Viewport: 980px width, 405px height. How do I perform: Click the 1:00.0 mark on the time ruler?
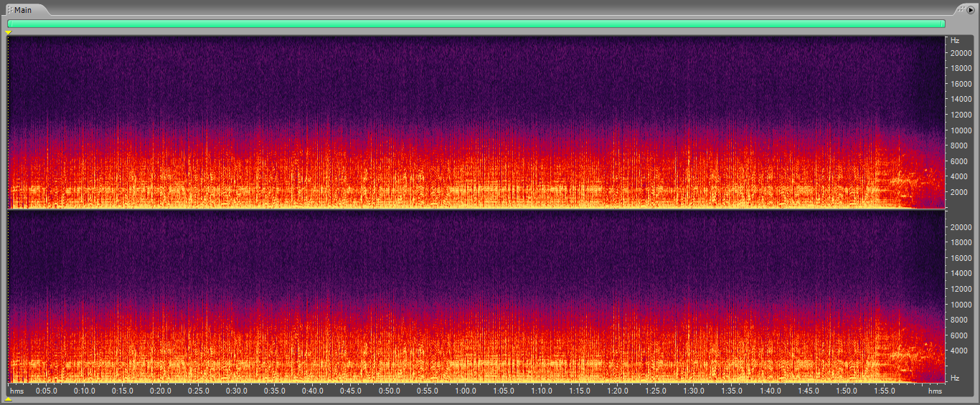466,391
